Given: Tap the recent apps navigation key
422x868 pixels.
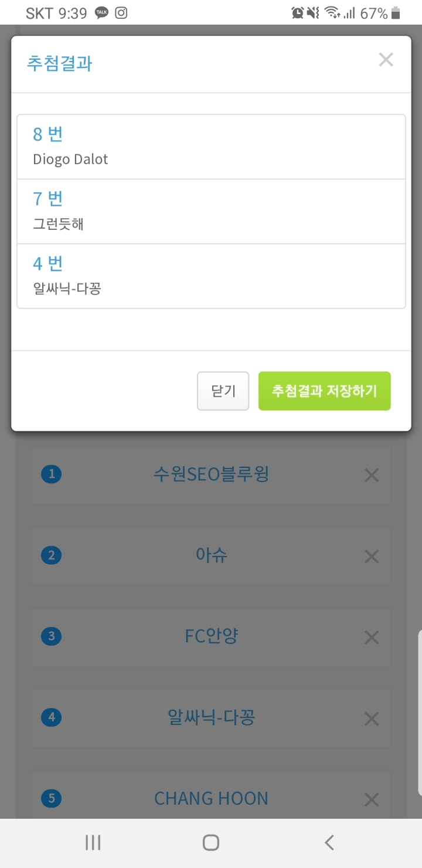Looking at the screenshot, I should (93, 842).
